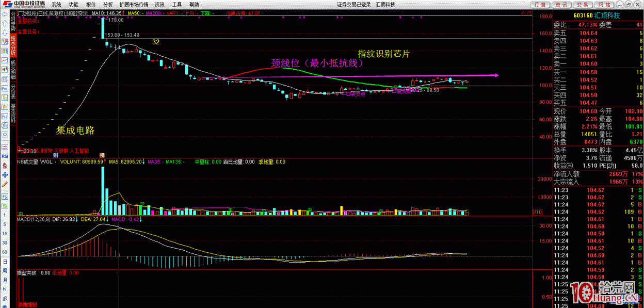Open the 分析 menu

[108, 4]
